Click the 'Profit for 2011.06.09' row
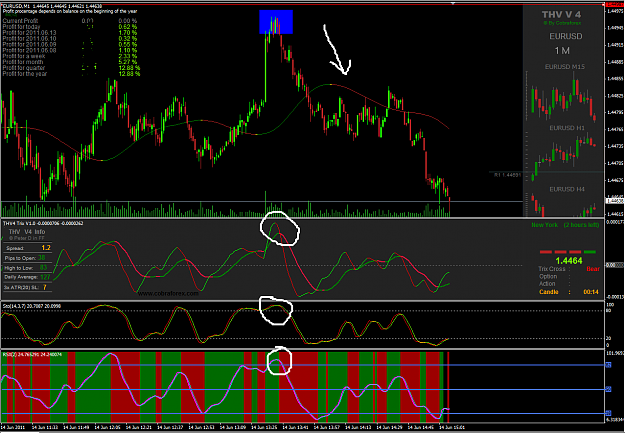Image resolution: width=625 pixels, height=433 pixels. [71, 45]
